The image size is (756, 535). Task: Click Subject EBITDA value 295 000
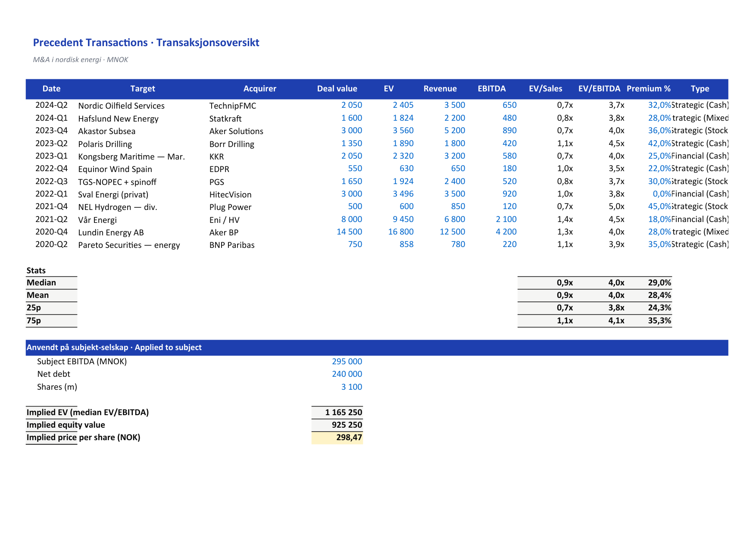click(347, 361)
